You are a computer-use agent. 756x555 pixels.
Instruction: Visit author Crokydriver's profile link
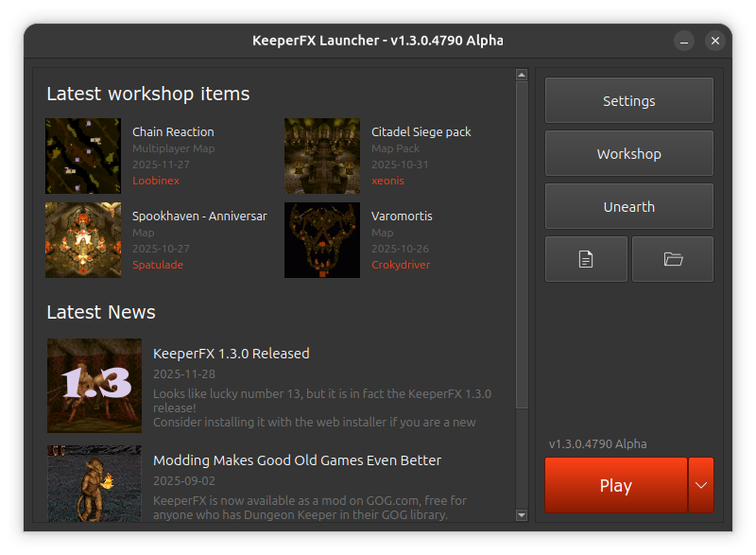[x=401, y=265]
